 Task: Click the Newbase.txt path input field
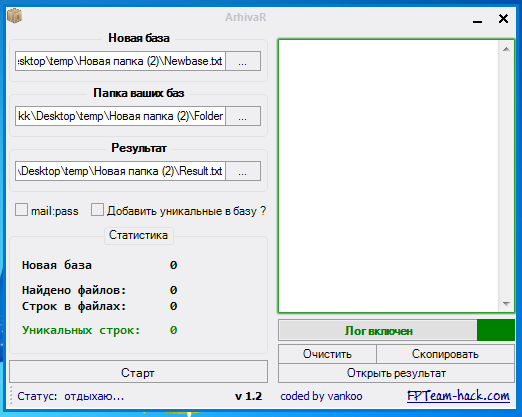[x=120, y=61]
